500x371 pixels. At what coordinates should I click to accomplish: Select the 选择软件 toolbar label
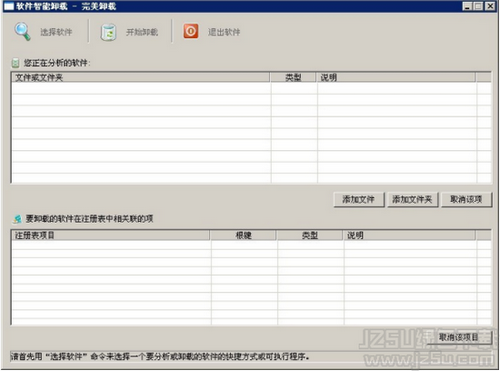pyautogui.click(x=56, y=32)
